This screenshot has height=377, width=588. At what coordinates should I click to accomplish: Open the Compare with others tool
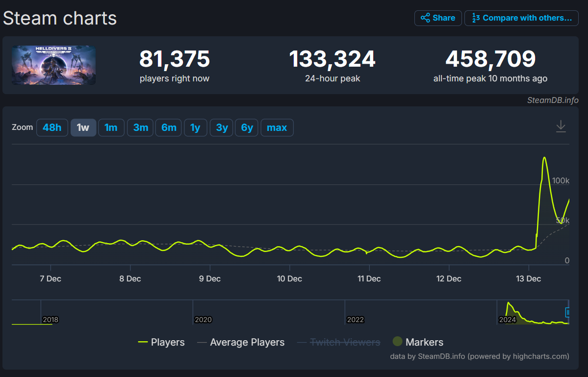pyautogui.click(x=521, y=18)
